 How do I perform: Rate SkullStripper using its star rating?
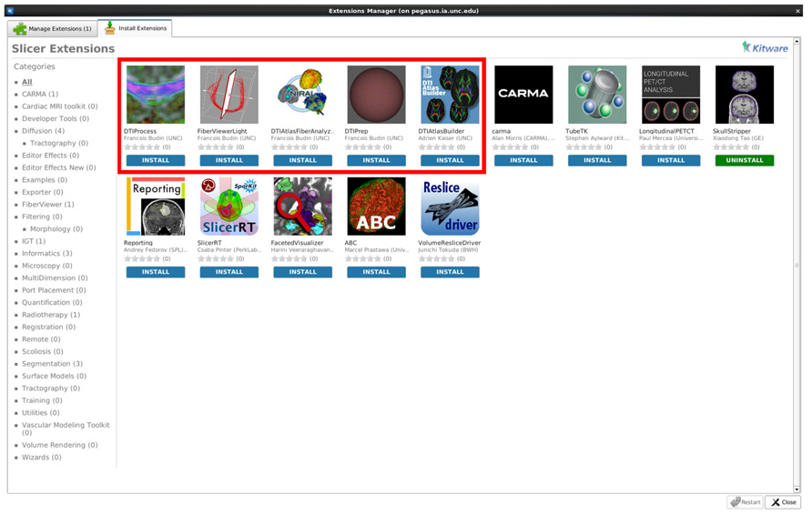point(731,147)
